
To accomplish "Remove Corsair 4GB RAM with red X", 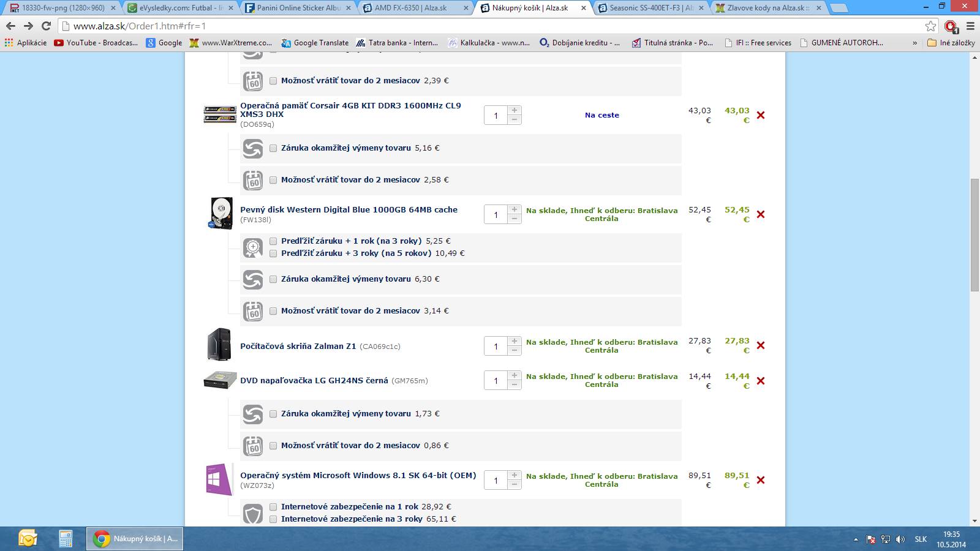I will (x=761, y=115).
